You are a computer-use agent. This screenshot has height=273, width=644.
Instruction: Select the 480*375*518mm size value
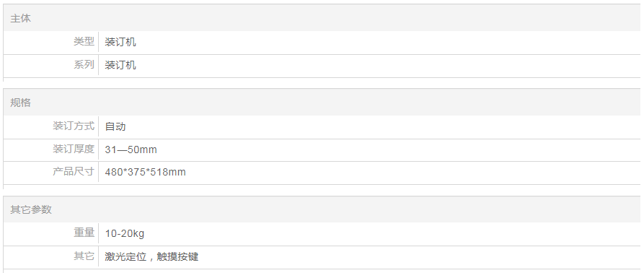pos(145,173)
